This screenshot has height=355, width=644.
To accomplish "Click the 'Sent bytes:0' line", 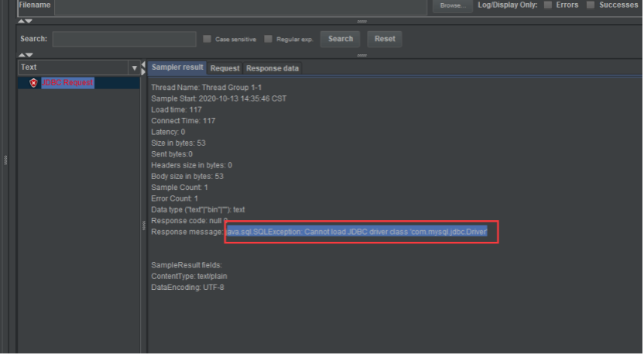I will point(172,154).
